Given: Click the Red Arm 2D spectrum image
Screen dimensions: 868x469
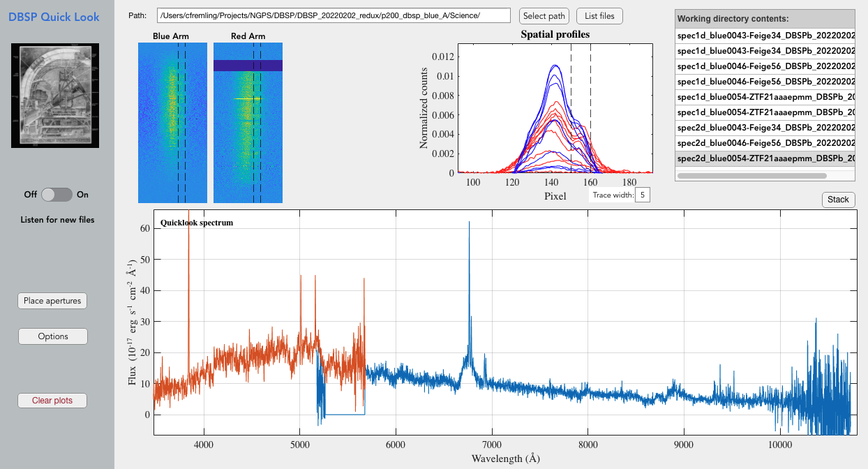Looking at the screenshot, I should [x=248, y=122].
